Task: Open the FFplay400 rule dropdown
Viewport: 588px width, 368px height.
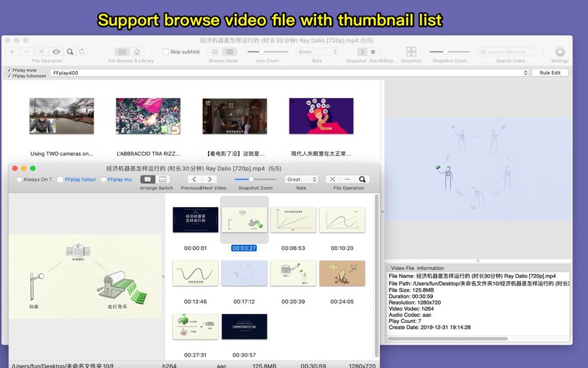Action: point(289,73)
